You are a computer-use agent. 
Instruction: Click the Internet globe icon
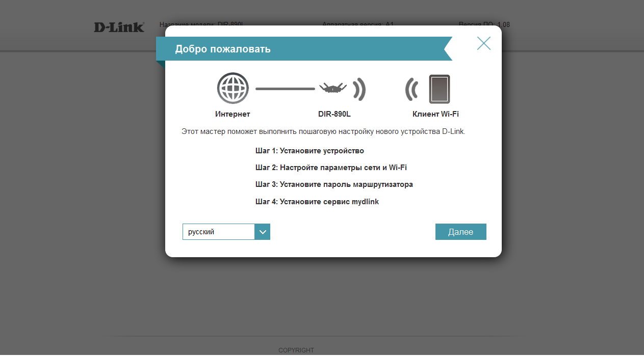click(x=233, y=89)
